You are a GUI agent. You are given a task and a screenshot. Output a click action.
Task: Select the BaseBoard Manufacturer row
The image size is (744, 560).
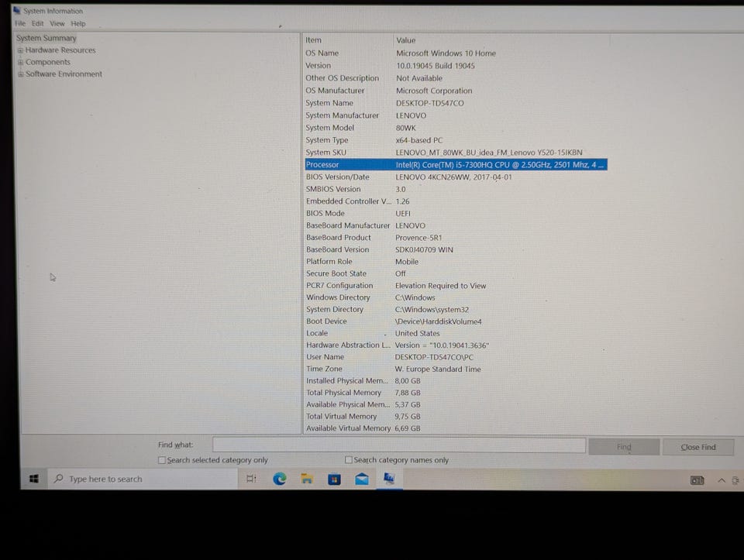(456, 225)
